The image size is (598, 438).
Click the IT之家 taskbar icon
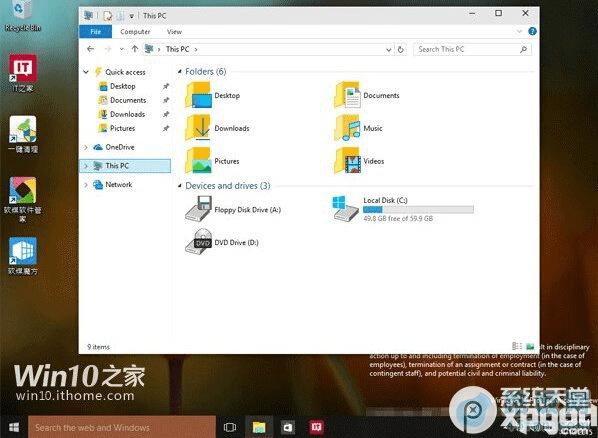click(317, 427)
